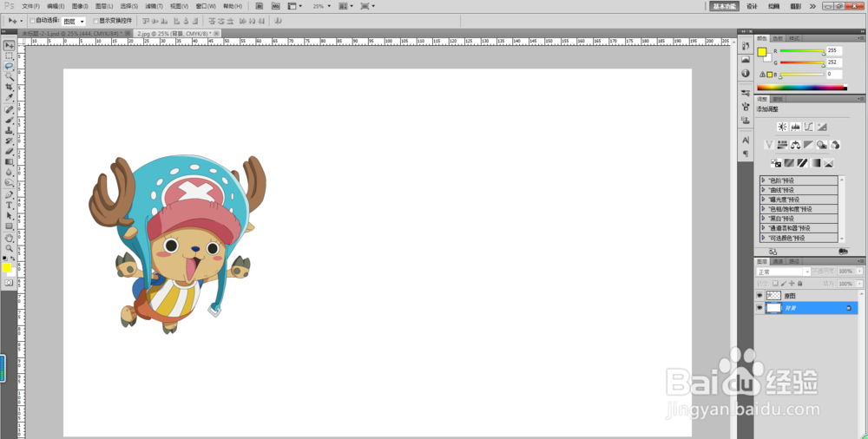The height and width of the screenshot is (439, 868).
Task: Switch to the 绘画 workspace
Action: point(774,6)
